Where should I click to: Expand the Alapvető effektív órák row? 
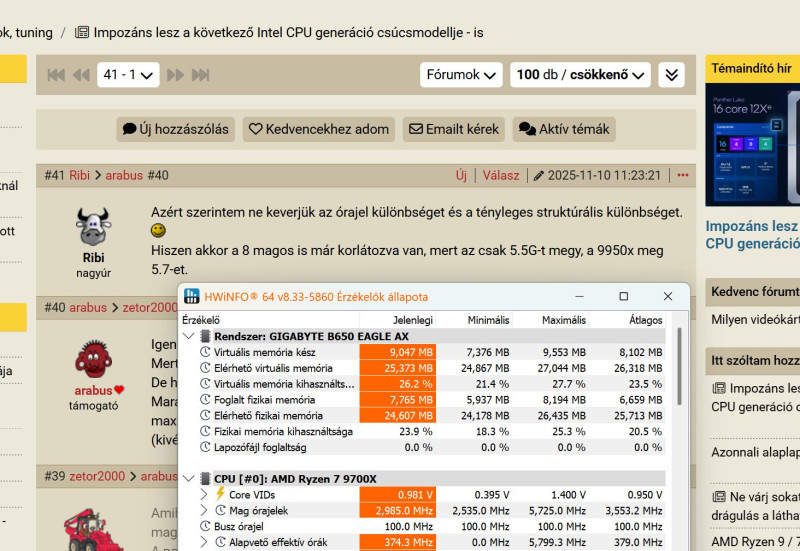(x=204, y=542)
